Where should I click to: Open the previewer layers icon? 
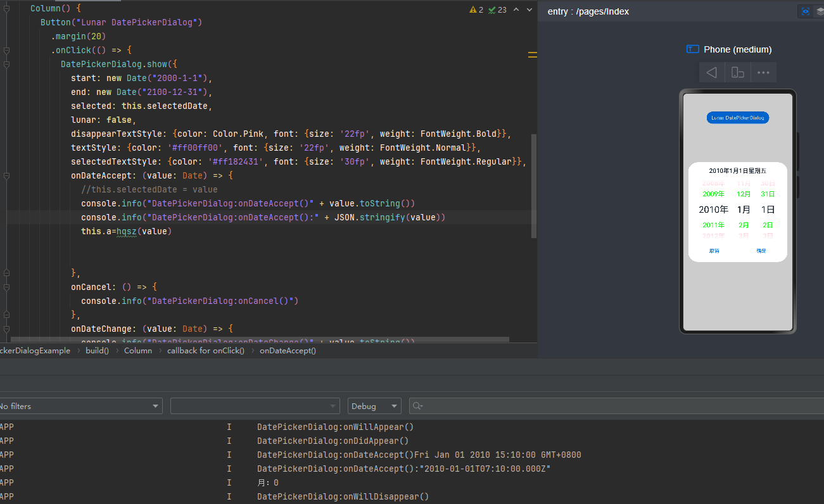(820, 11)
